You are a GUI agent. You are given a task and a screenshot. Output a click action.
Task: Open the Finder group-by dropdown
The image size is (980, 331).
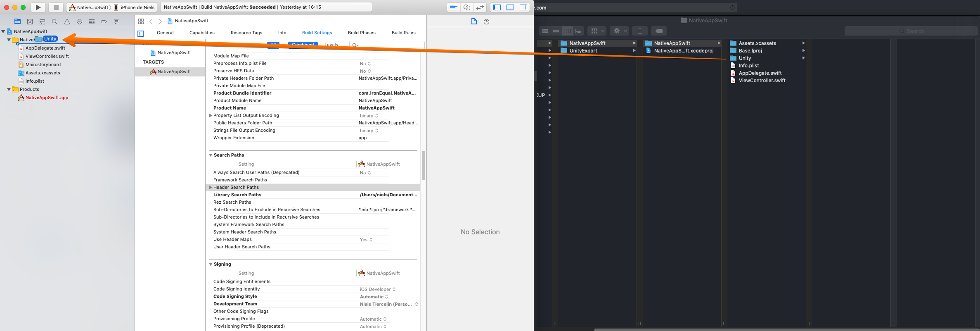[597, 31]
